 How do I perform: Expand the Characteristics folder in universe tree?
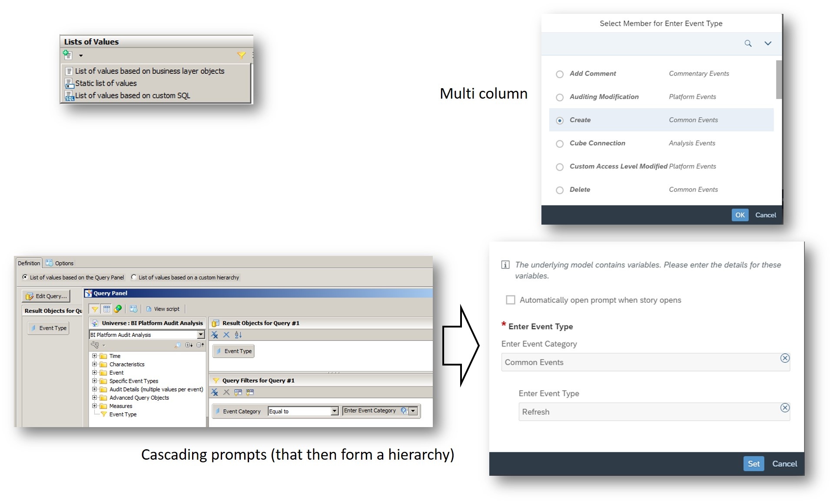click(x=94, y=364)
